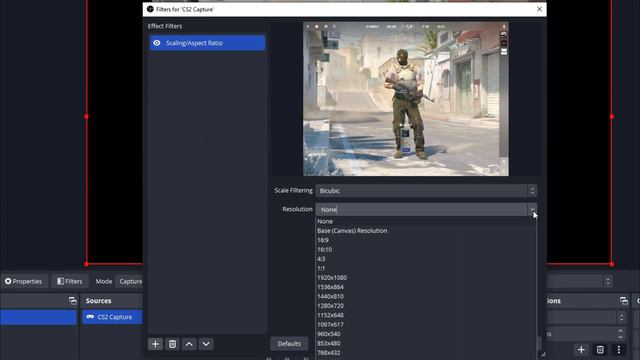The width and height of the screenshot is (640, 360).
Task: Open Filters button in OBS source toolbar
Action: [70, 281]
